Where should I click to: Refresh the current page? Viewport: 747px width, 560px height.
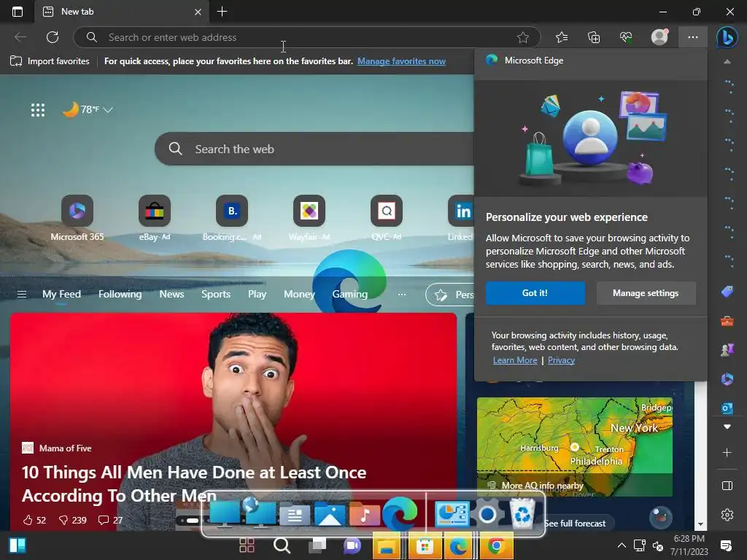point(53,37)
